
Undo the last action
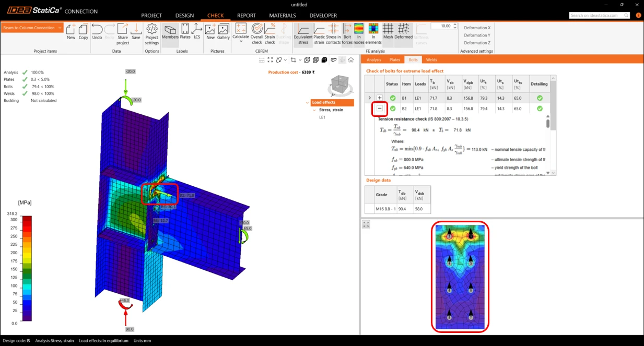[x=97, y=31]
